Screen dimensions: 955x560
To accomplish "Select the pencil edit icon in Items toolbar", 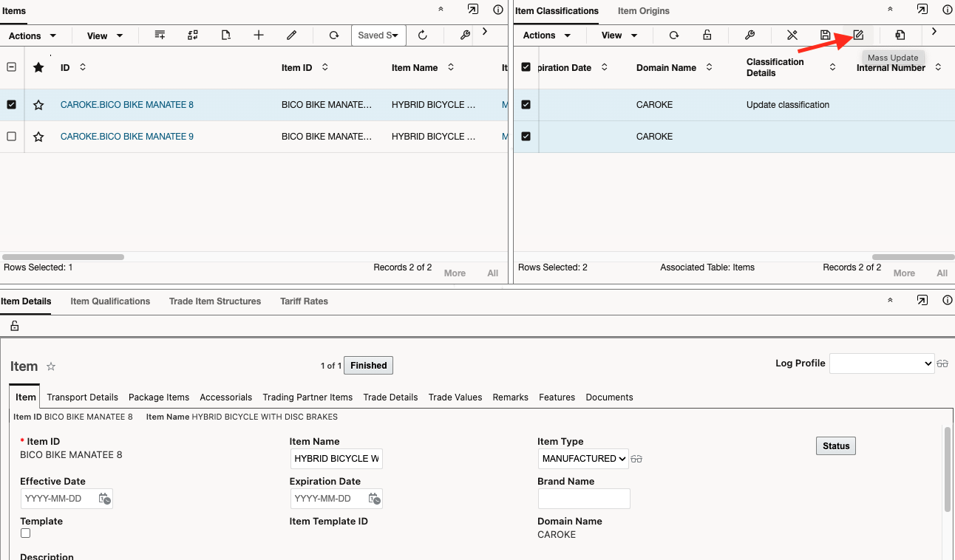I will pyautogui.click(x=291, y=35).
